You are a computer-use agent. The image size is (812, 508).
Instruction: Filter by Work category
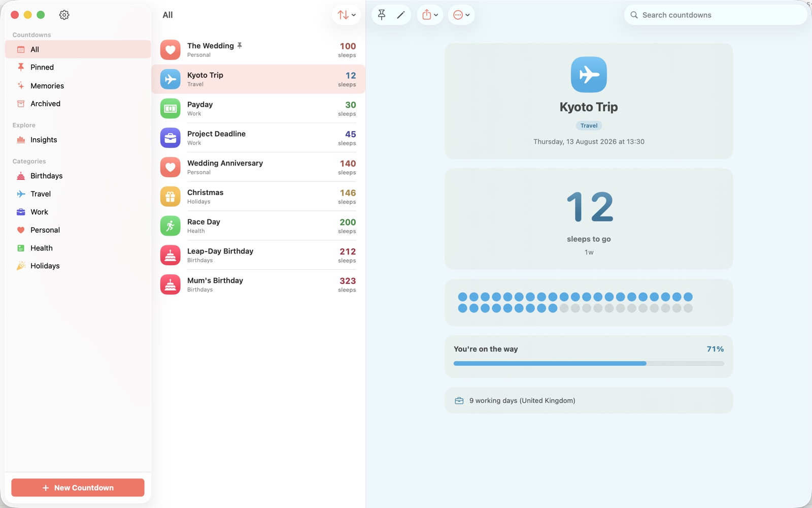coord(78,212)
